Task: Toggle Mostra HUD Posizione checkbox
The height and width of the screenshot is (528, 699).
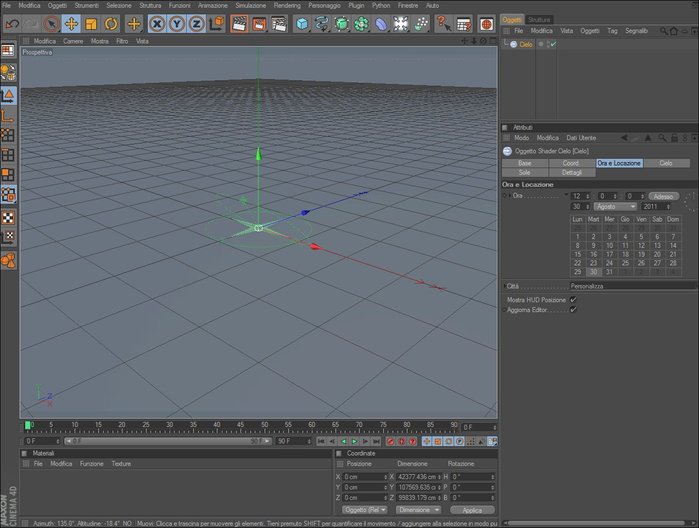Action: point(573,300)
